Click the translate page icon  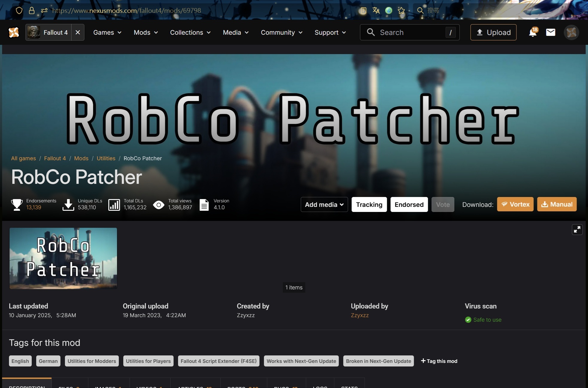tap(376, 10)
